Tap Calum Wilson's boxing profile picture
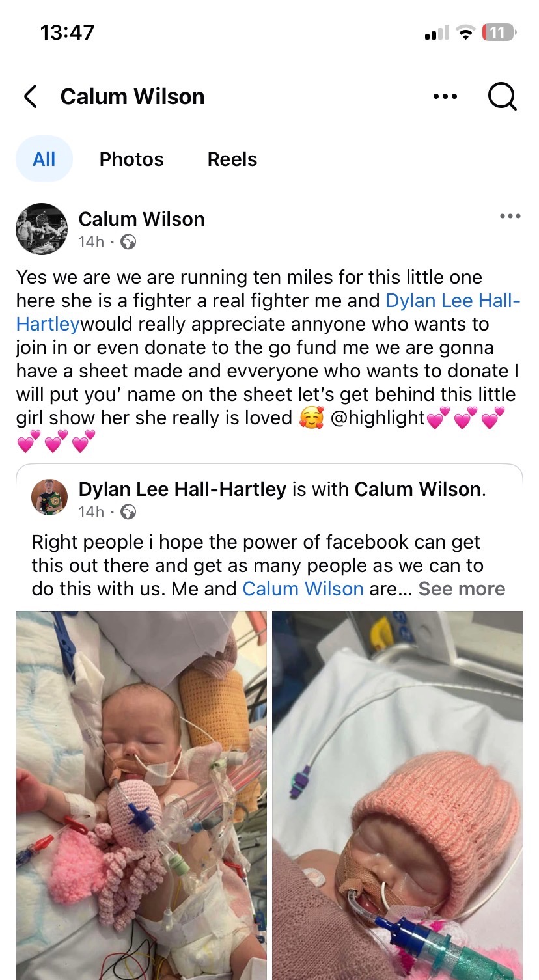Viewport: 539px width, 980px height. 42,229
